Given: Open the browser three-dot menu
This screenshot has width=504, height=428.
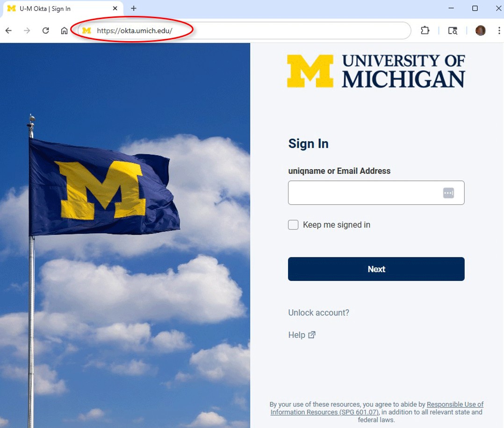Looking at the screenshot, I should click(x=499, y=30).
